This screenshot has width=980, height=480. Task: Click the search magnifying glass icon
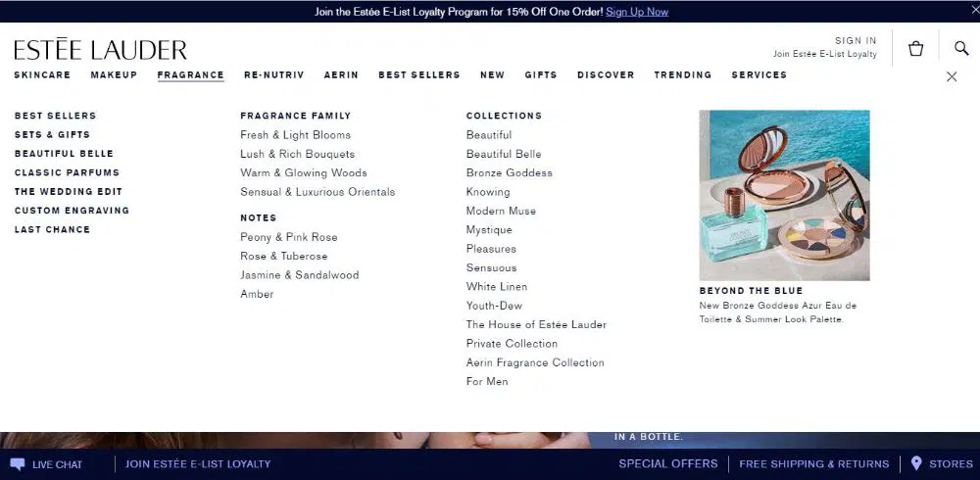[x=960, y=49]
